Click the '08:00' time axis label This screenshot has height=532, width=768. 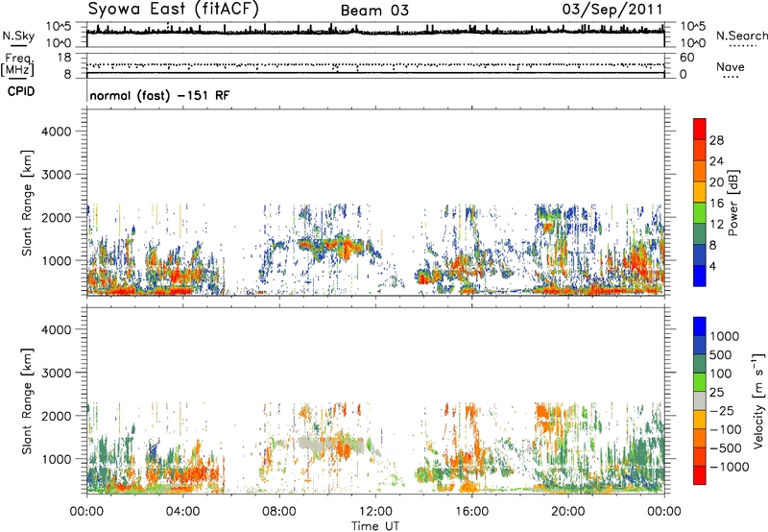point(279,512)
